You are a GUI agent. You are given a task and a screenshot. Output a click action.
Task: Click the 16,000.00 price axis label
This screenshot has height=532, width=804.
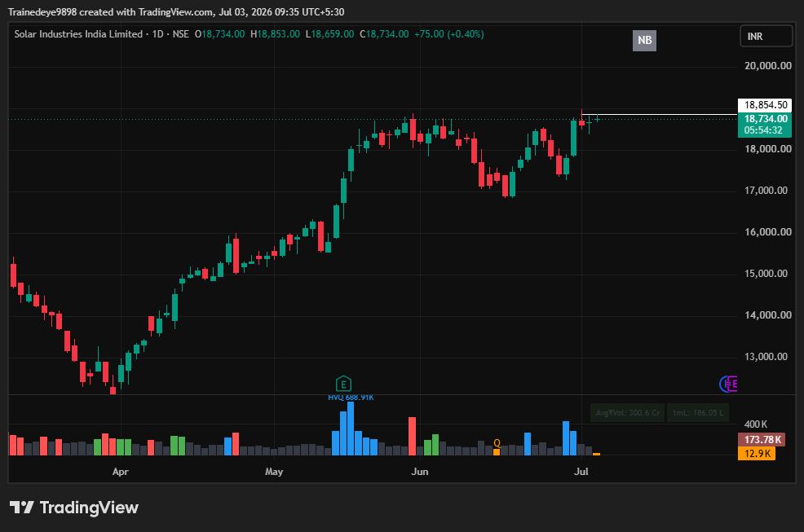[x=767, y=232]
